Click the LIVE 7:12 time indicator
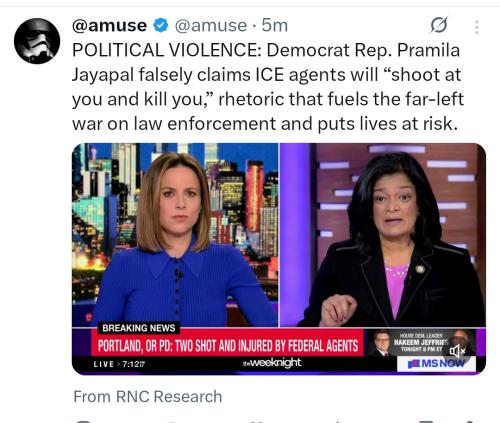This screenshot has height=423, width=500. click(119, 364)
